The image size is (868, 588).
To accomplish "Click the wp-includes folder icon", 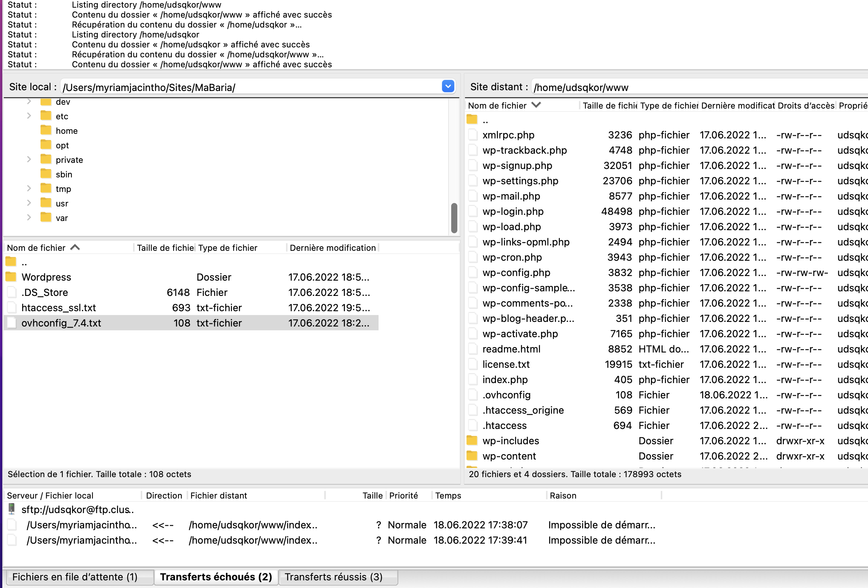I will coord(472,440).
